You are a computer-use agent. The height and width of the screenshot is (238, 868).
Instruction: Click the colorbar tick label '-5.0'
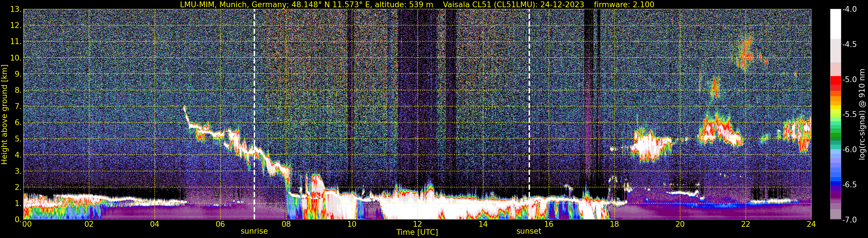tap(849, 80)
